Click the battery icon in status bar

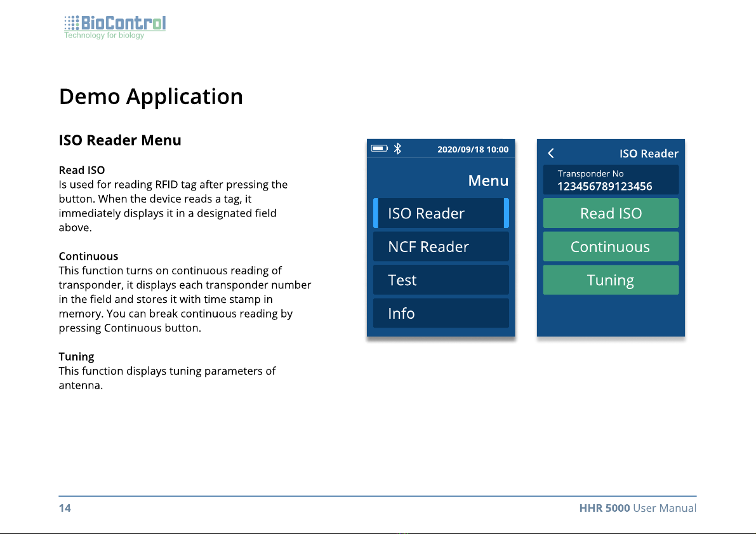pyautogui.click(x=380, y=149)
